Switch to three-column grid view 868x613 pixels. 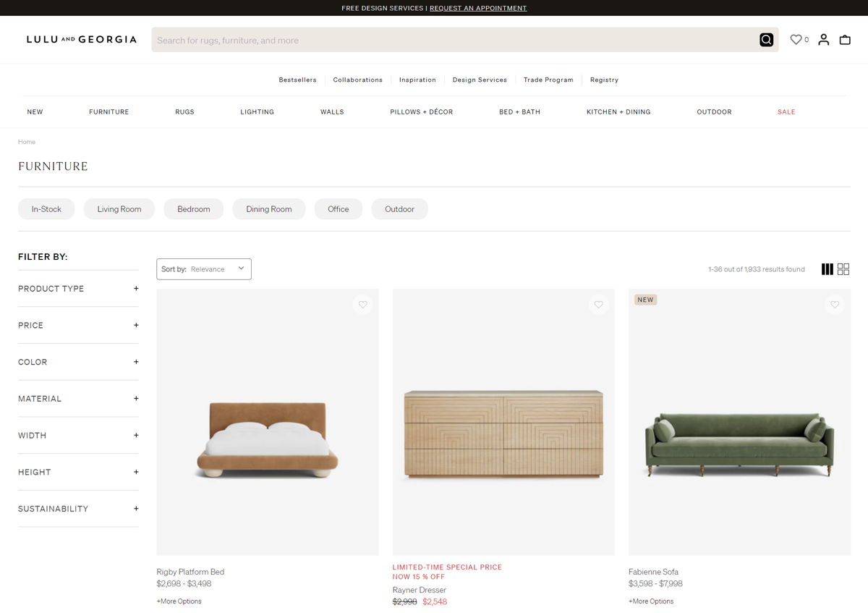(x=827, y=269)
